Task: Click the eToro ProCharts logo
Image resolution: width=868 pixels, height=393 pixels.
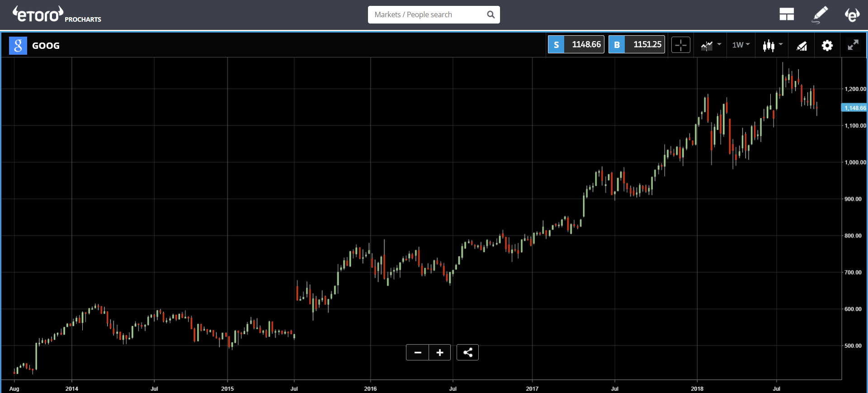Action: [57, 14]
